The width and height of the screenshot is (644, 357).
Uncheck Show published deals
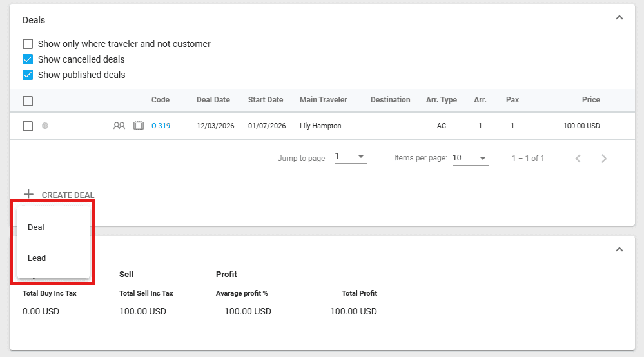tap(28, 75)
